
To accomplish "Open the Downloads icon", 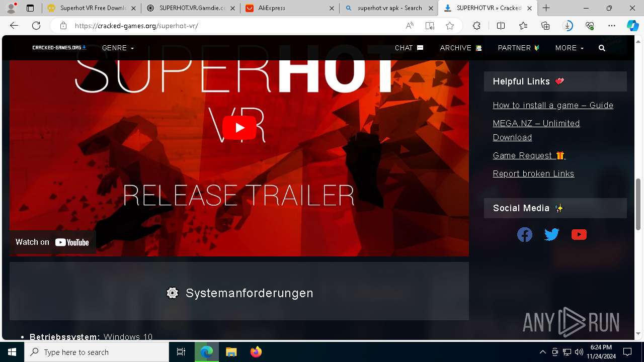I will point(568,26).
